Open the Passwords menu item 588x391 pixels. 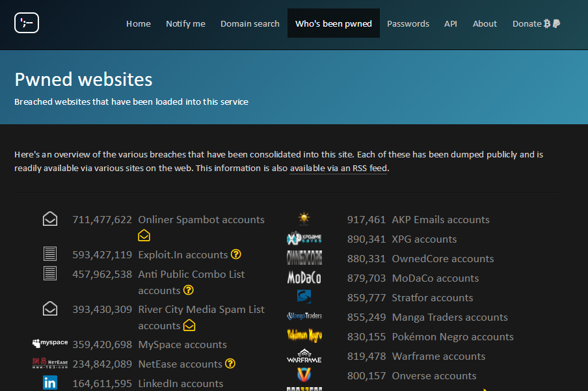pyautogui.click(x=408, y=23)
